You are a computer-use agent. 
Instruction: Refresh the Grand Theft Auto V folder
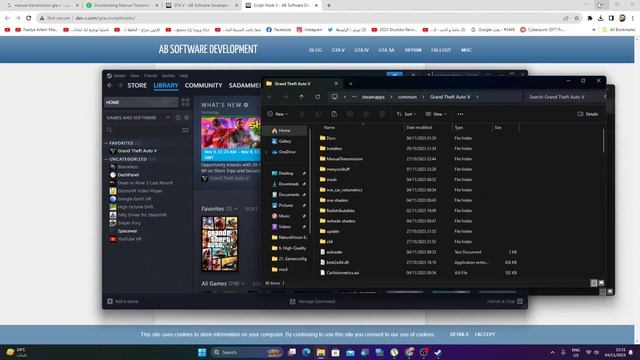coord(318,97)
